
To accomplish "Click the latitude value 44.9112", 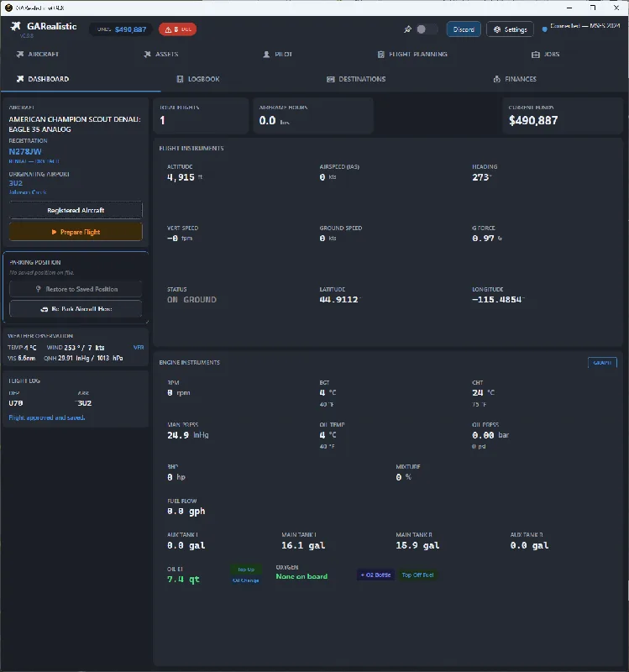I will click(339, 300).
